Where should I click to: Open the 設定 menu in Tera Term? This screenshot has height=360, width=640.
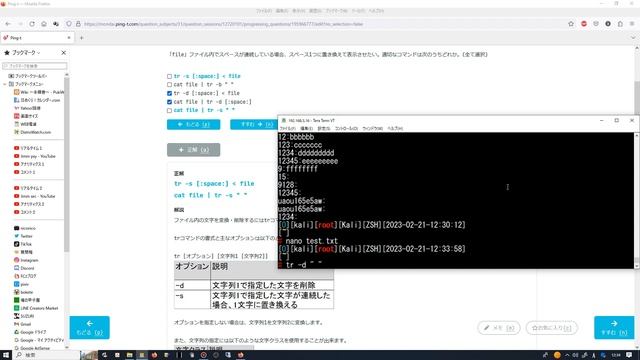click(x=324, y=129)
